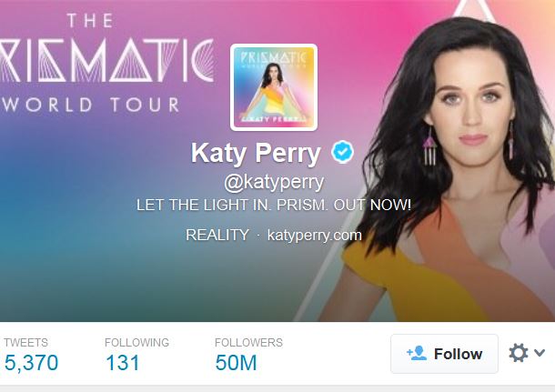Image resolution: width=555 pixels, height=392 pixels.
Task: Click the Prismatic World Tour header logo
Action: point(106,63)
